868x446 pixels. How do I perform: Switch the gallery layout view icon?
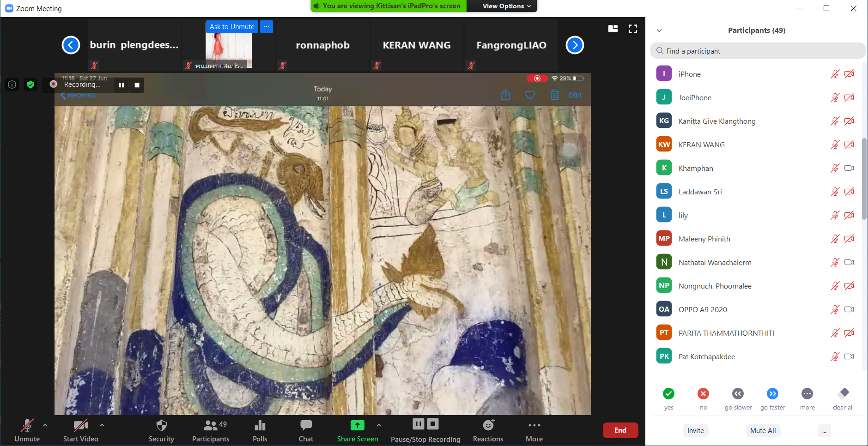pyautogui.click(x=613, y=29)
